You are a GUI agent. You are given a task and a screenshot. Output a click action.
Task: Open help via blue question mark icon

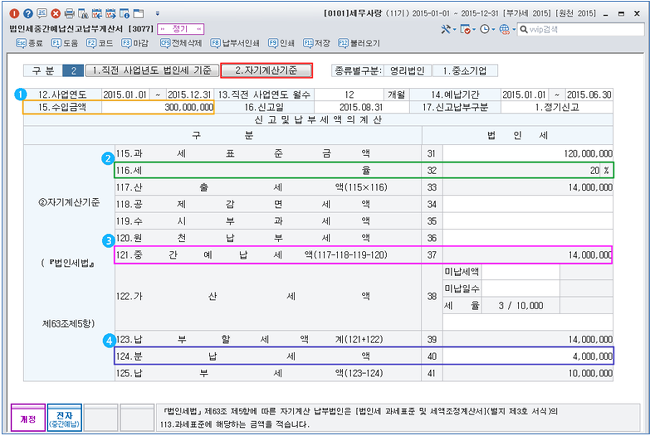[x=28, y=14]
